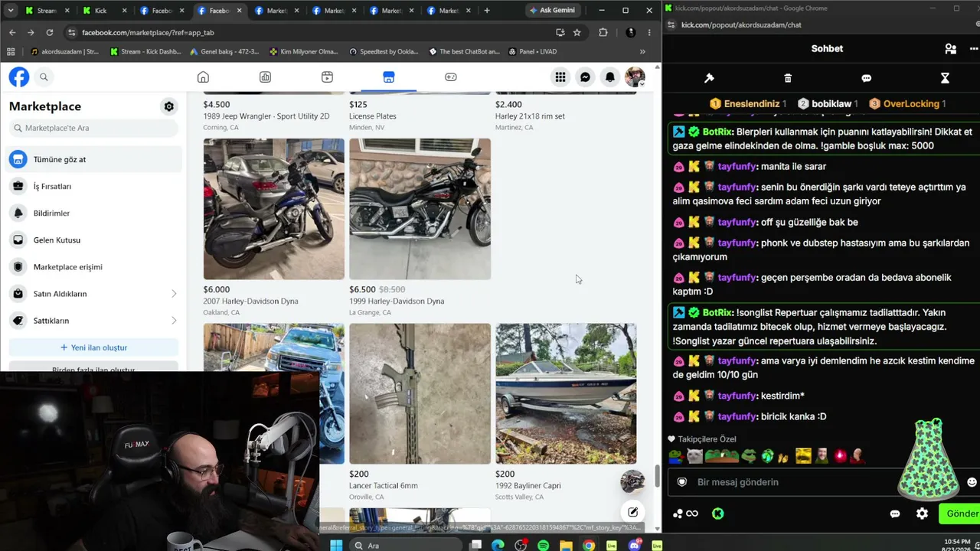Screen dimensions: 980x551
Task: Open File Explorer from the taskbar
Action: coord(566,545)
